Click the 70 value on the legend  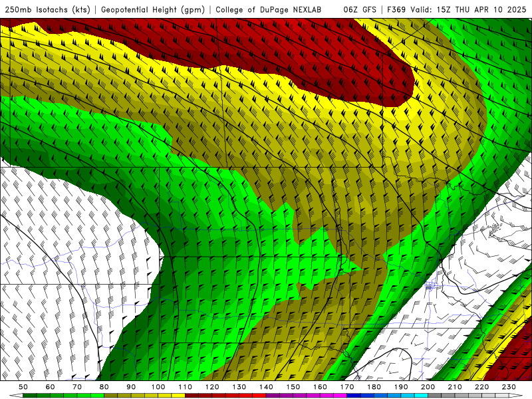[77, 387]
